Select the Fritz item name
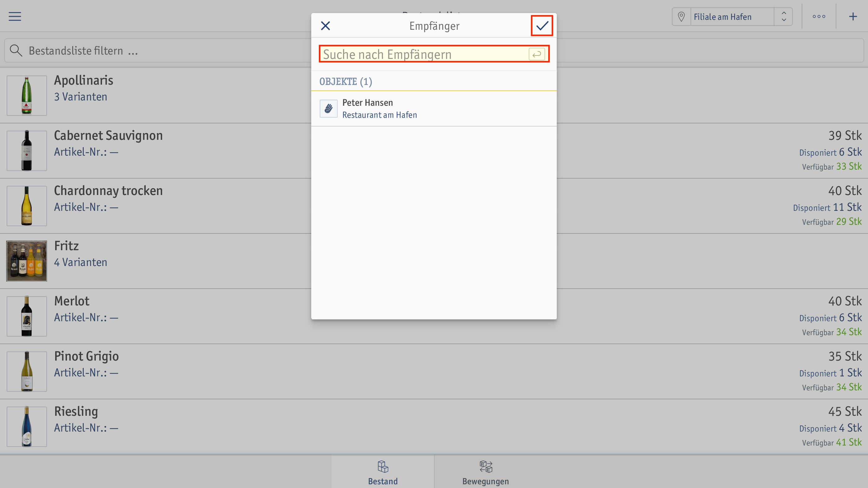 click(66, 246)
